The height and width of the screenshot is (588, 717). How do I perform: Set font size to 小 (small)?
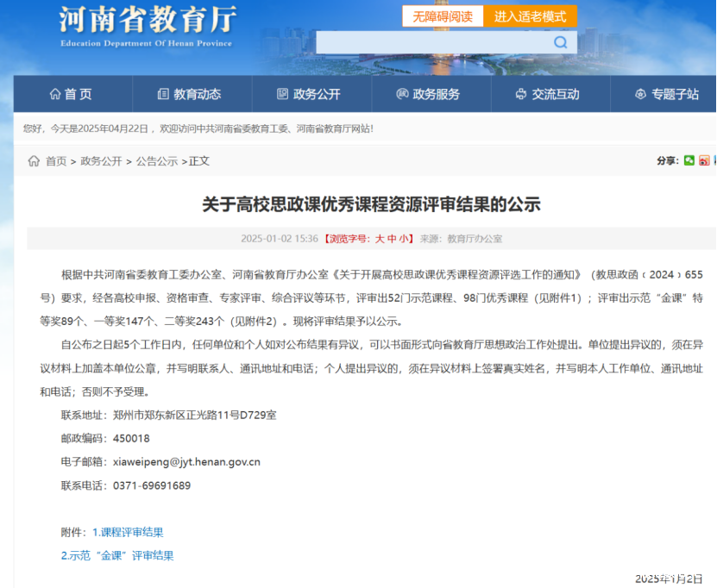click(x=405, y=238)
